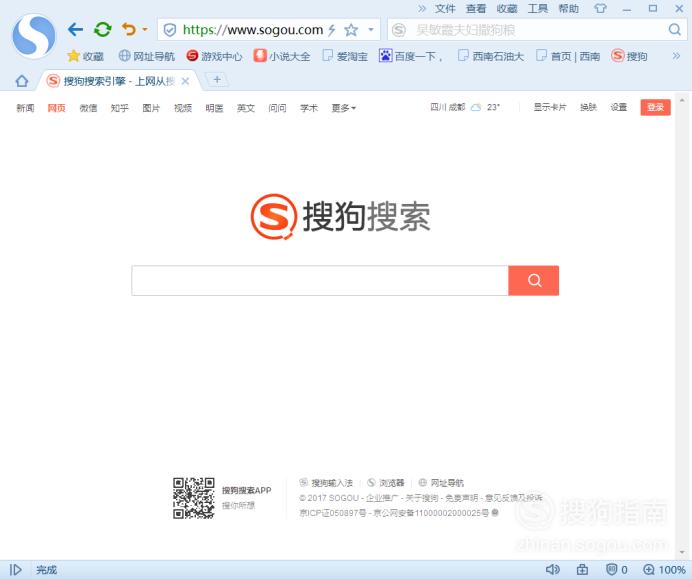This screenshot has width=692, height=579.
Task: Expand the 更多 dropdown
Action: [x=344, y=108]
